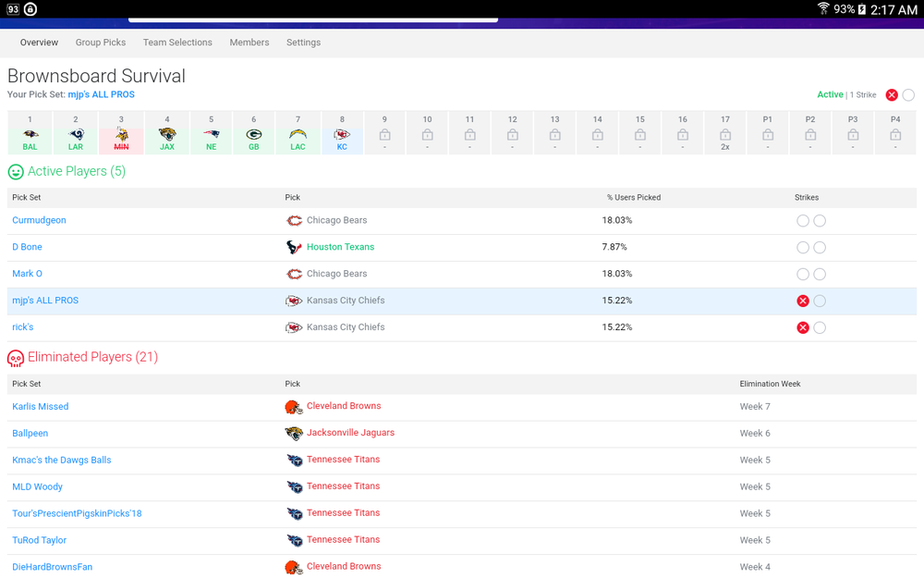The height and width of the screenshot is (578, 924).
Task: Open the DieHardBrownsFan pick set
Action: coord(52,567)
